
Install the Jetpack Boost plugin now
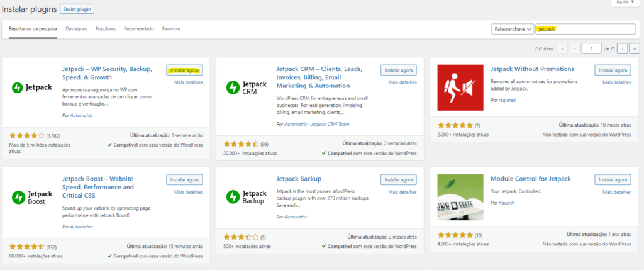tap(184, 179)
